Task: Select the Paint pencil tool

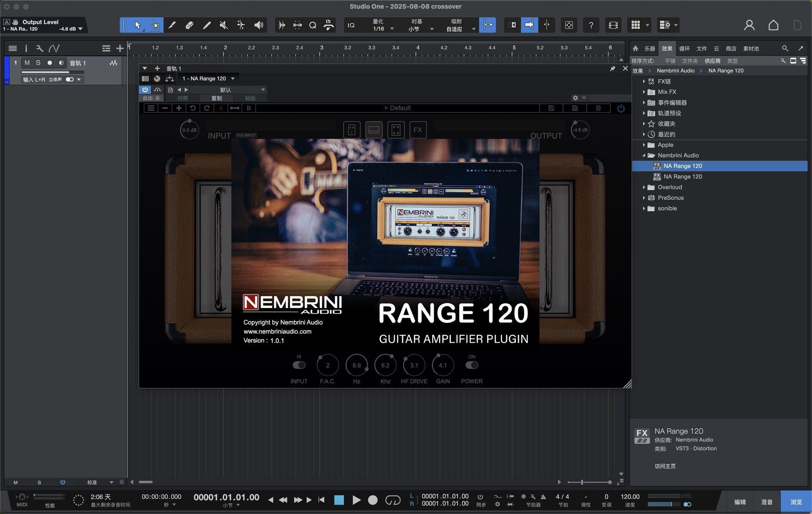Action: 207,25
